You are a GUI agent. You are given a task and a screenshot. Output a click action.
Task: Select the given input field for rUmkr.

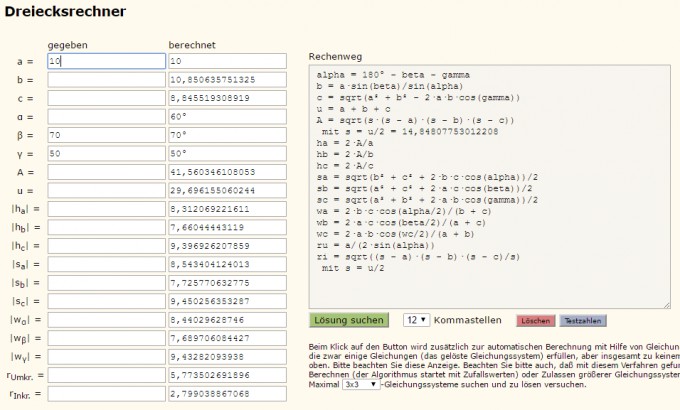(106, 375)
